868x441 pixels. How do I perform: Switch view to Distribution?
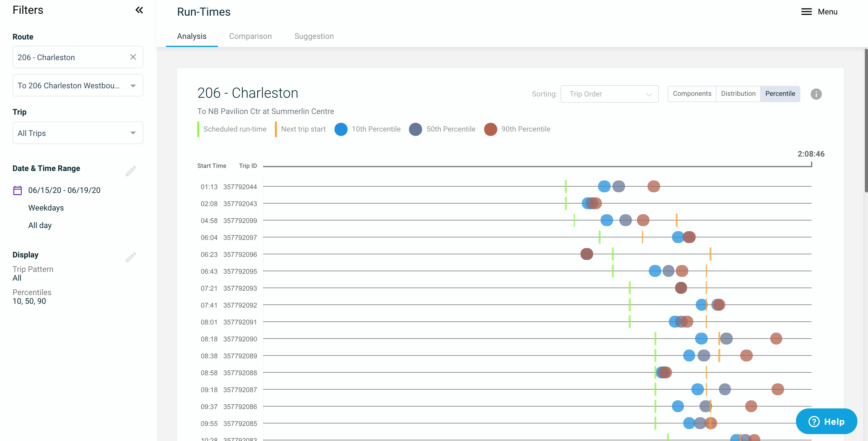738,94
